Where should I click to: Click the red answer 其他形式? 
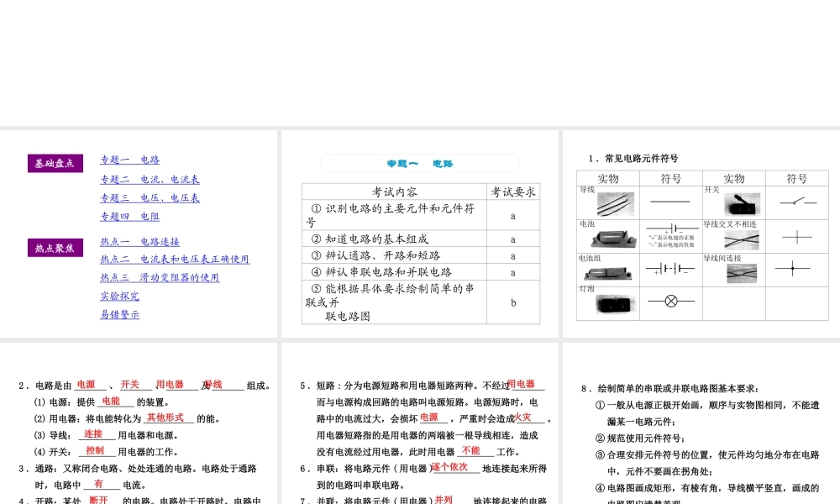click(165, 417)
